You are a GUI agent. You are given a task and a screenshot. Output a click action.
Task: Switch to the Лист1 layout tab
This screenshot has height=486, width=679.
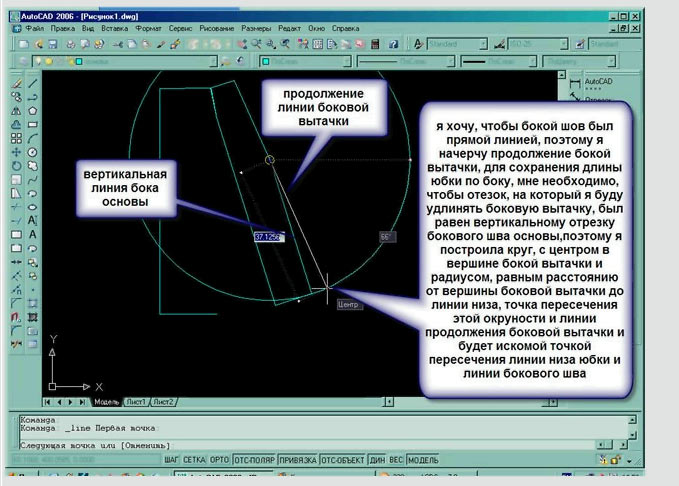coord(135,402)
